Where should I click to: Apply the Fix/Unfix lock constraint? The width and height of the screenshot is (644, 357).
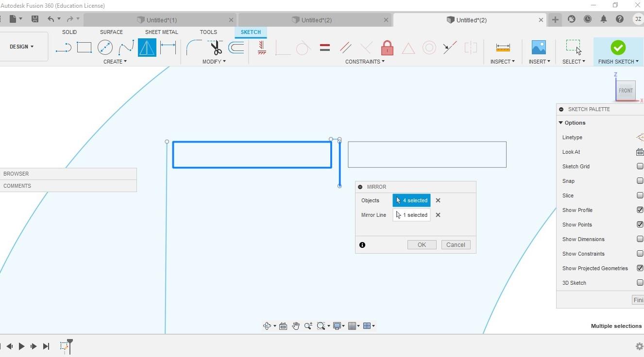387,48
